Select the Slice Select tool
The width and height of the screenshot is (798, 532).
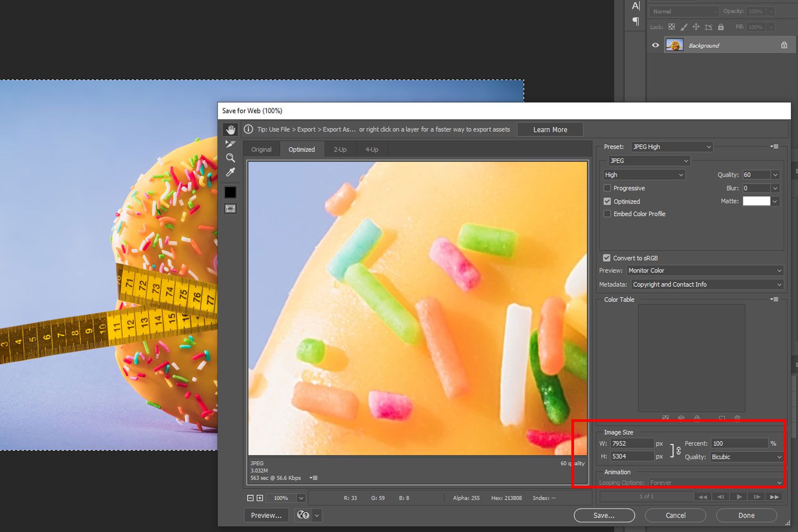click(230, 144)
